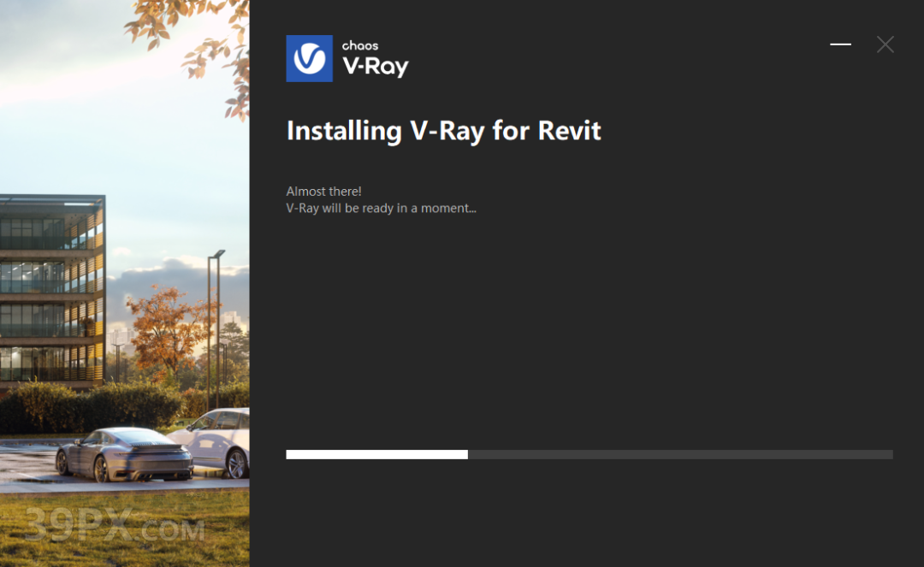Click the 'chaos V-Ray' wordmark
The width and height of the screenshot is (924, 567).
[376, 59]
